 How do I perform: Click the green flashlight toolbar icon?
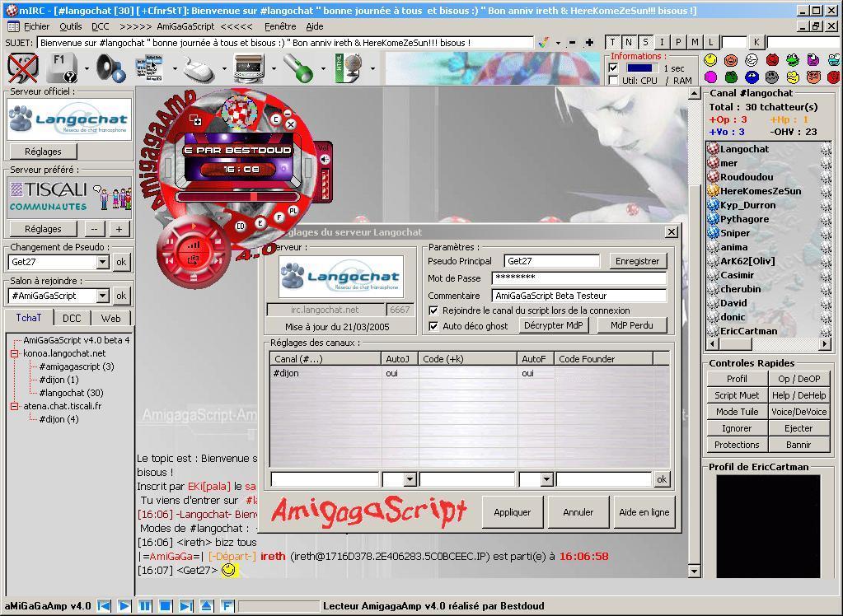298,68
